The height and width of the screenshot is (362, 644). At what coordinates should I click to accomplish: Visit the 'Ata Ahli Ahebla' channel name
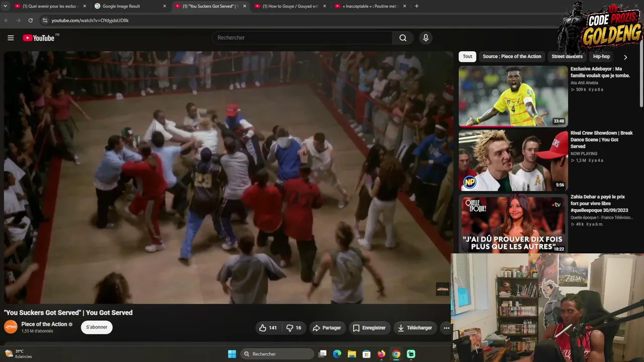coord(584,83)
